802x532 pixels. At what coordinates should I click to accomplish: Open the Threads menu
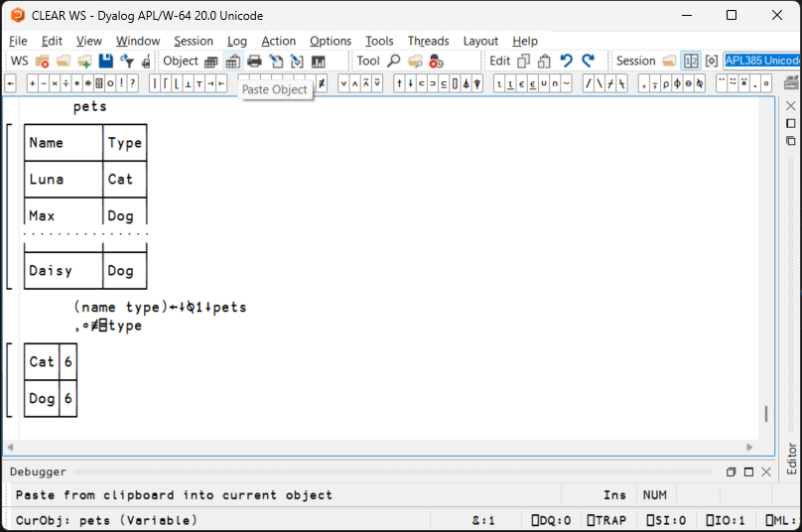[x=428, y=41]
